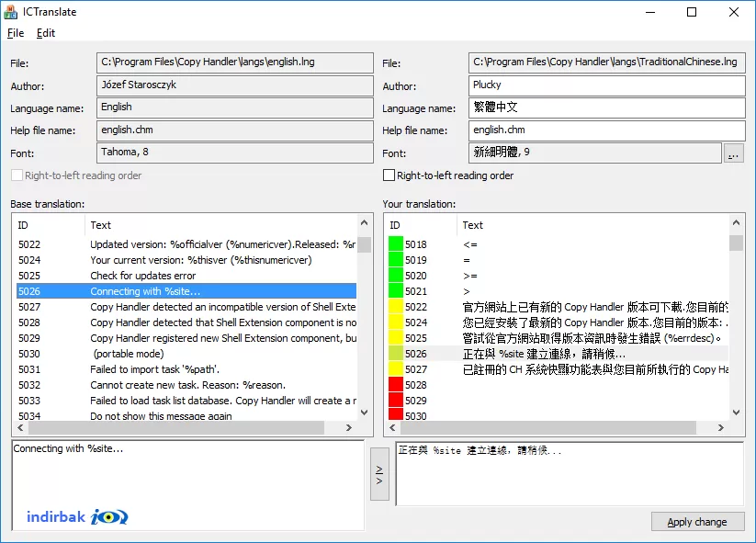Select base row 'Your current version: %thisver'

186,260
